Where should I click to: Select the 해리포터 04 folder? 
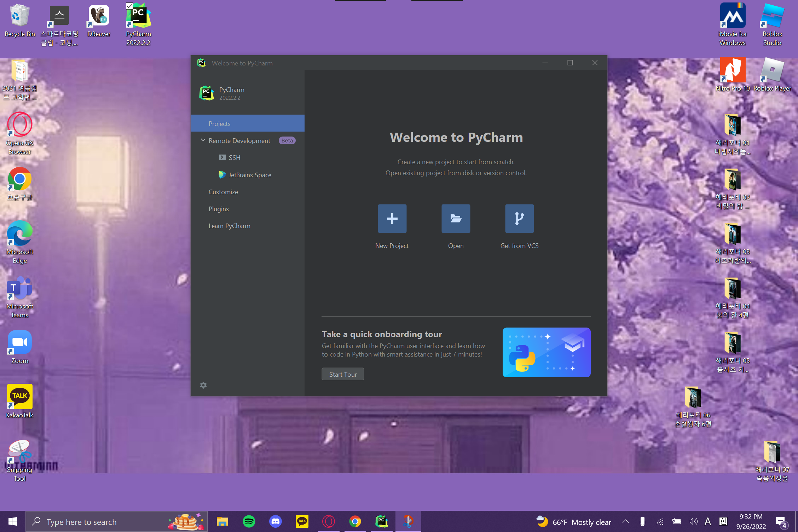pos(733,298)
